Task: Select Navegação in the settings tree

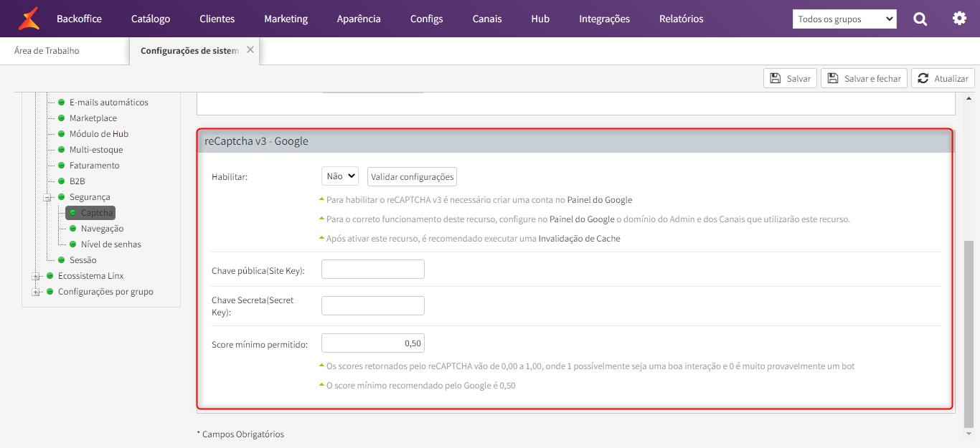Action: point(102,229)
